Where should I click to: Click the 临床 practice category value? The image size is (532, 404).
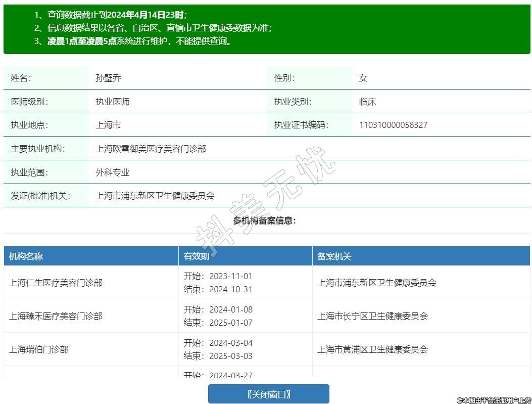(367, 102)
